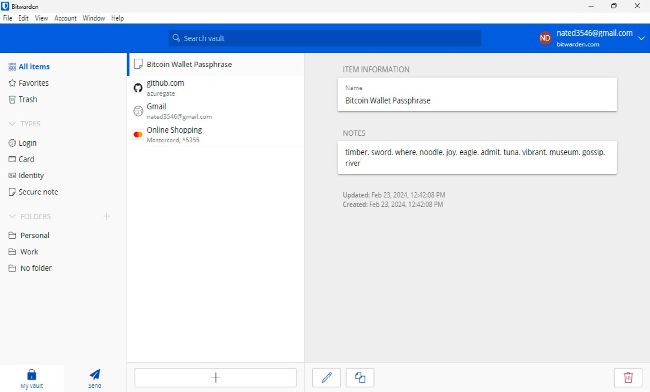Screen dimensions: 650x392
Task: Expand the account switcher chevron
Action: (x=641, y=38)
